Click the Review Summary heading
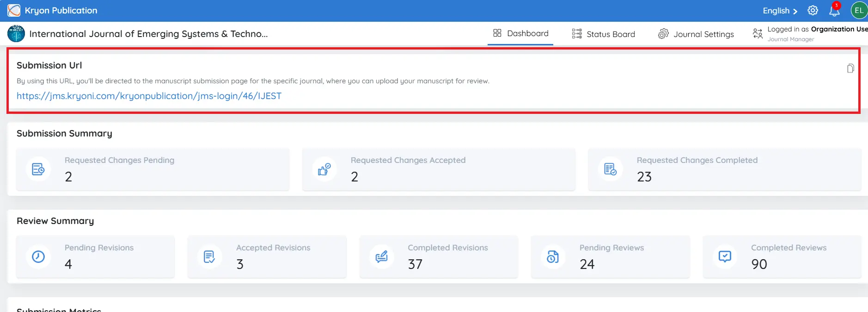868x312 pixels. coord(55,221)
